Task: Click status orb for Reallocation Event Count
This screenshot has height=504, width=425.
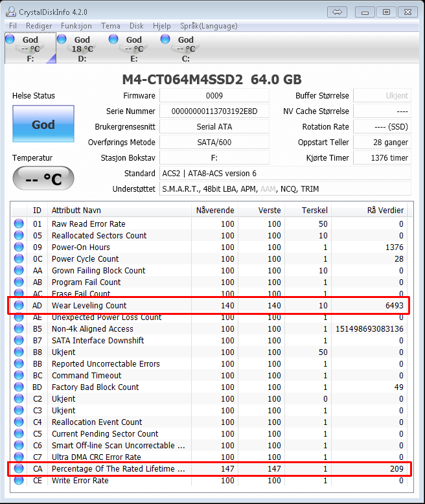Action: (19, 422)
